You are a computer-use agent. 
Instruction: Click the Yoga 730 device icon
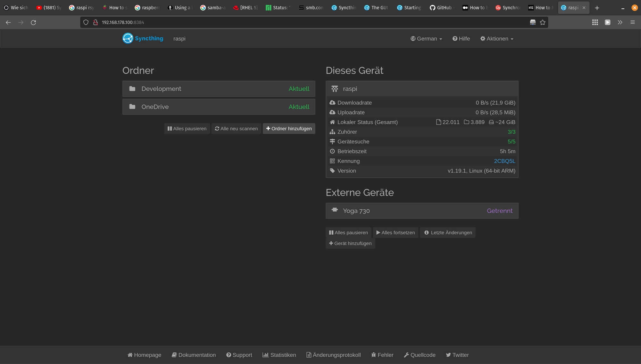point(335,210)
